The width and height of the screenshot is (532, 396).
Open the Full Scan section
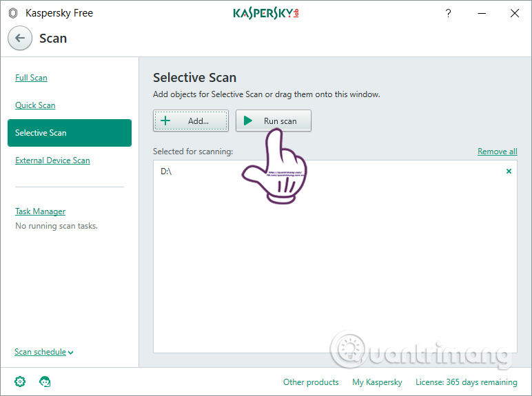[31, 78]
